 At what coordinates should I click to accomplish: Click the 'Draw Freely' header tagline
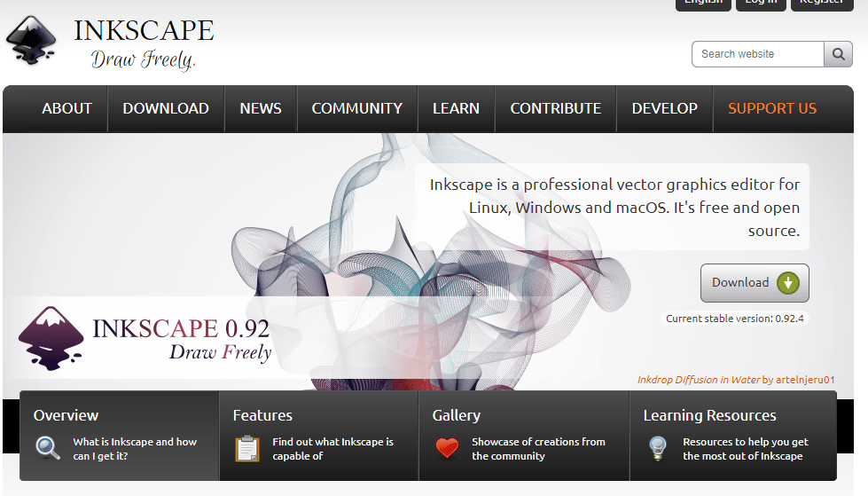click(144, 59)
